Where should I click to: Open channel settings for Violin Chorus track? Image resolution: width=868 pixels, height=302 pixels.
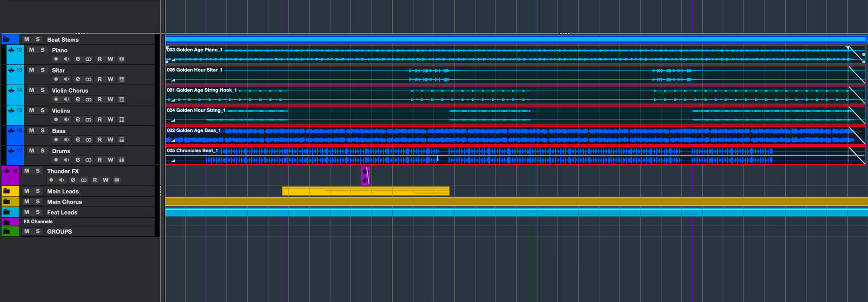click(78, 99)
